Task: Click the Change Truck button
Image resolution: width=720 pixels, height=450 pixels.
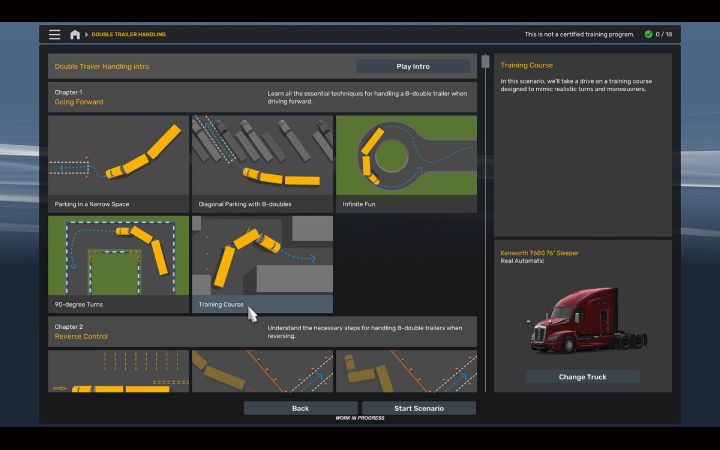Action: (582, 377)
